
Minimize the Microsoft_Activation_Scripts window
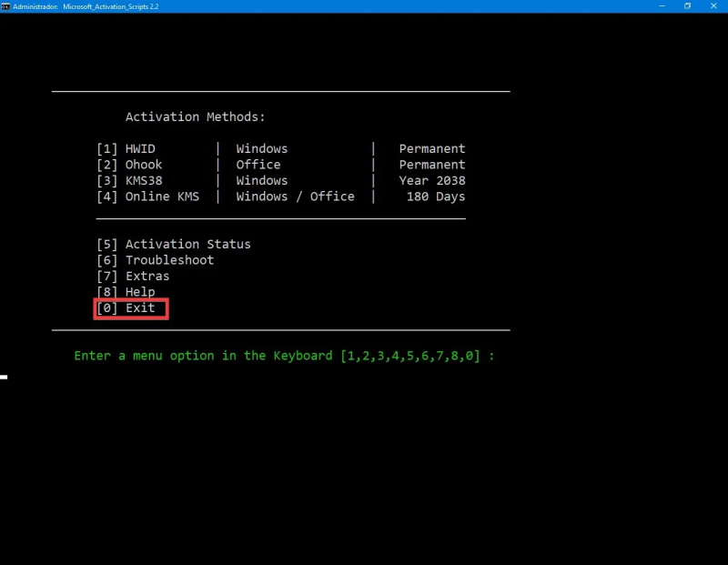tap(662, 6)
